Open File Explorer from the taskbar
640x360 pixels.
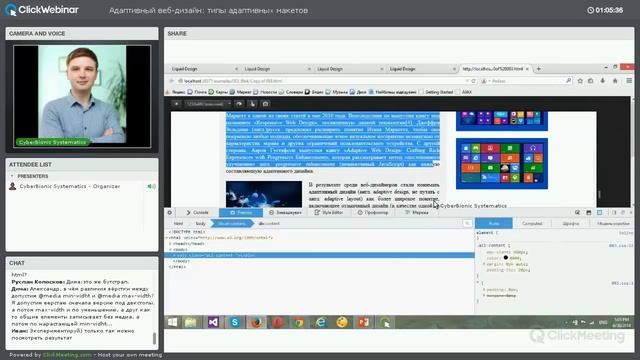[x=191, y=322]
